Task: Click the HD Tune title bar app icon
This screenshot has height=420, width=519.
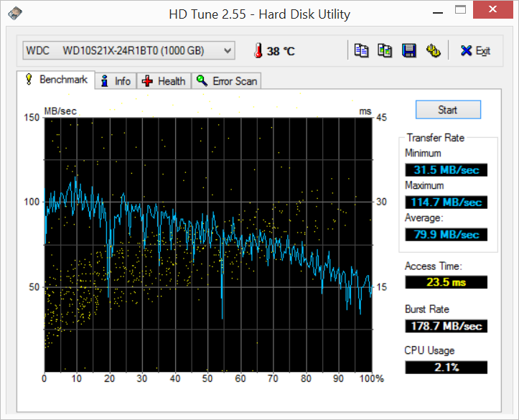Action: point(15,14)
